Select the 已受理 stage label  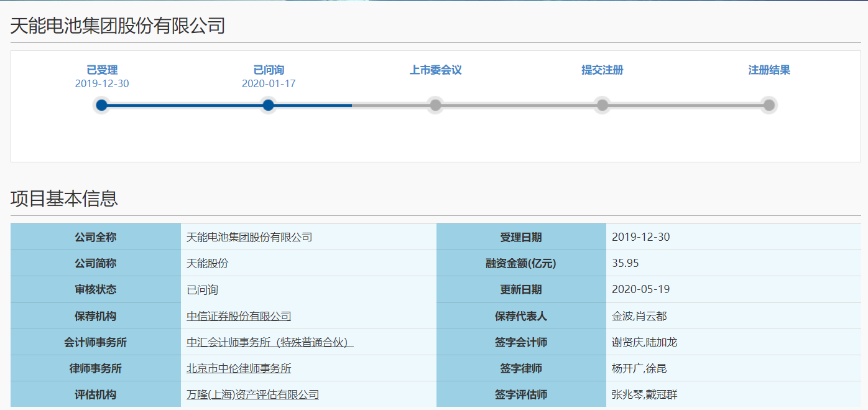pos(102,70)
